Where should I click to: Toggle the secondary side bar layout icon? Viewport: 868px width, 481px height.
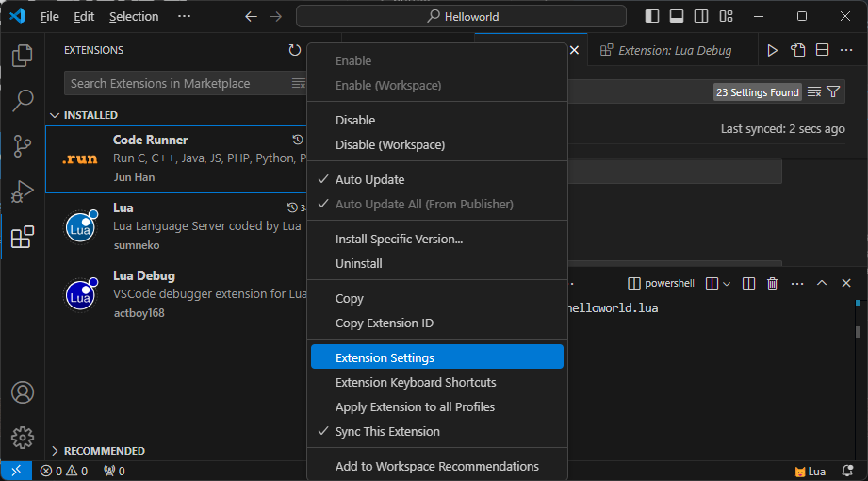(x=701, y=17)
